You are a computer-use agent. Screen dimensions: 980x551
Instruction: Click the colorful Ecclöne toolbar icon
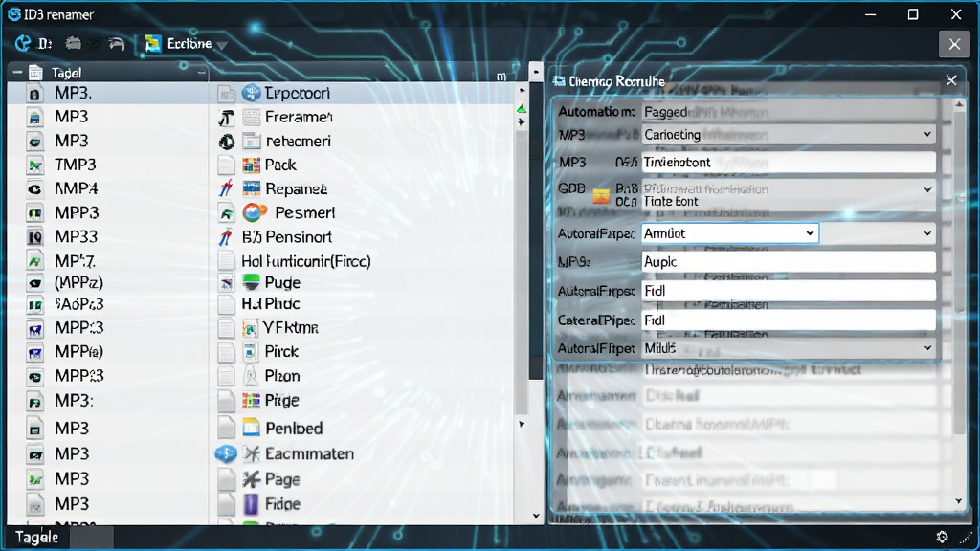[x=153, y=43]
